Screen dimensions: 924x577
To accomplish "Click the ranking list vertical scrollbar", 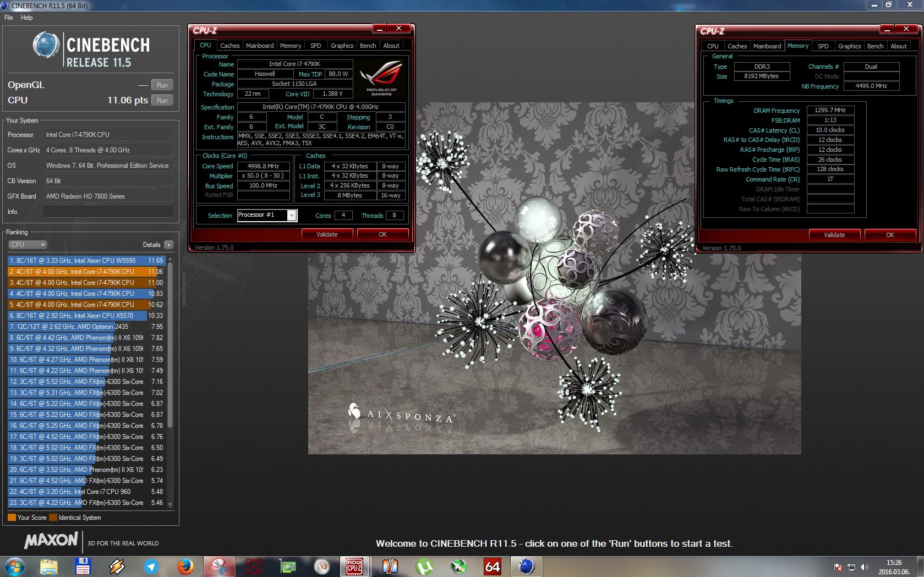I will 170,344.
